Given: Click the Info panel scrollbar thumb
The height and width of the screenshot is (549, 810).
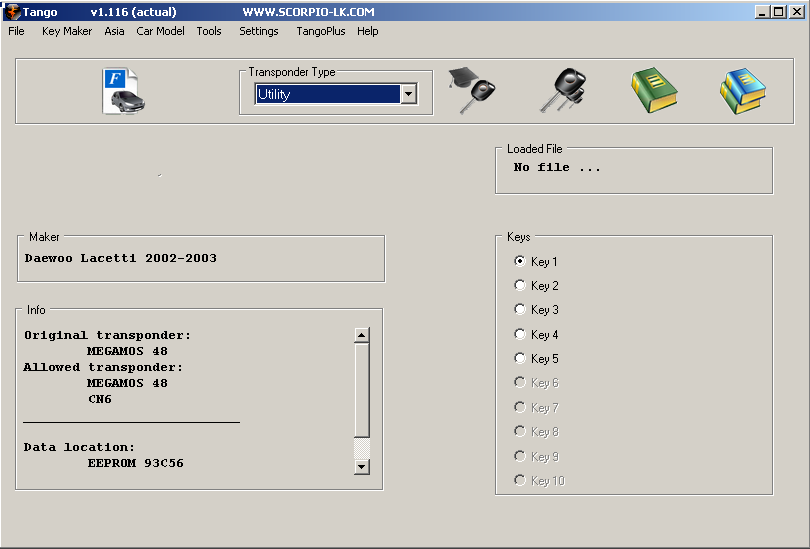Looking at the screenshot, I should point(362,390).
